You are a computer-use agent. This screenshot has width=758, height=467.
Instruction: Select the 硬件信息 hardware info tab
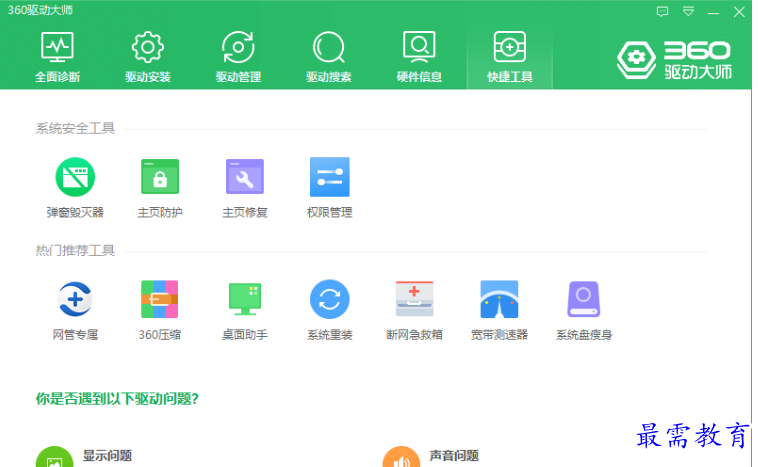click(x=419, y=57)
